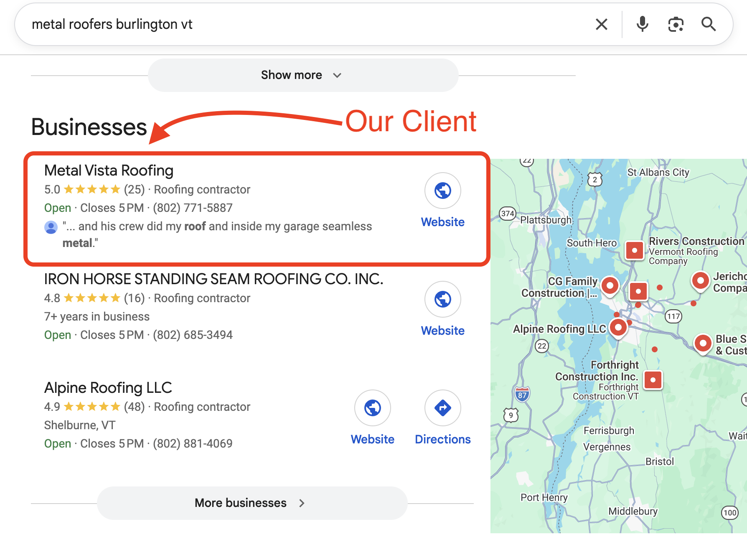Click the phone number (802) 685-3494

click(193, 335)
